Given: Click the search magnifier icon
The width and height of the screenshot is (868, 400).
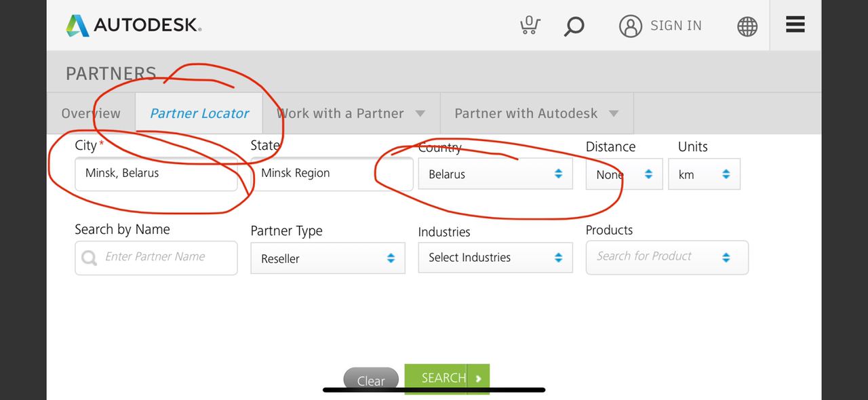Looking at the screenshot, I should tap(574, 26).
